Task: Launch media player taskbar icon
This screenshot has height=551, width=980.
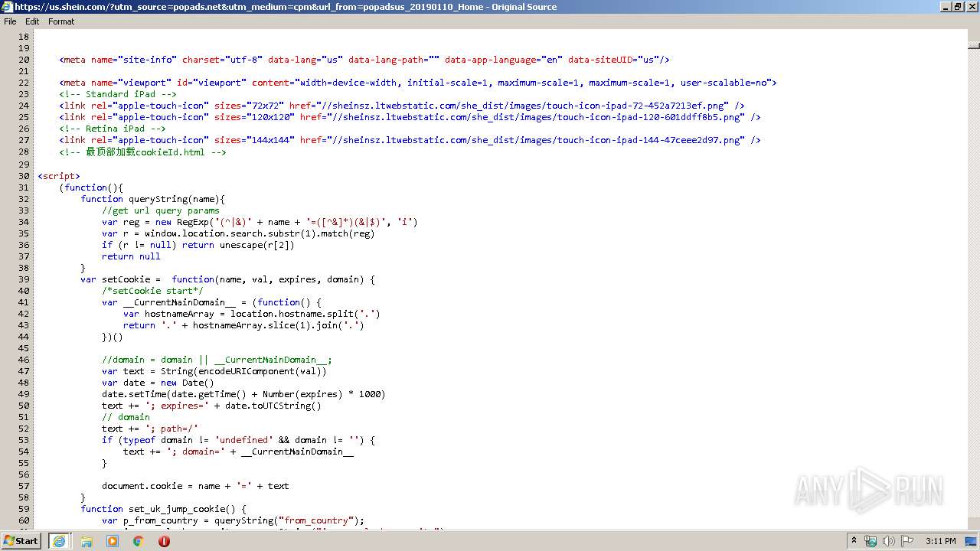Action: 113,540
